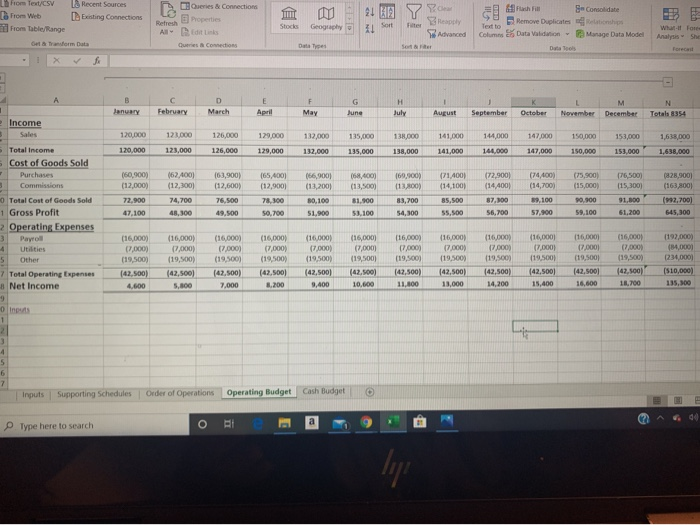Open Order of Operations sheet tab
The height and width of the screenshot is (525, 700).
point(180,393)
